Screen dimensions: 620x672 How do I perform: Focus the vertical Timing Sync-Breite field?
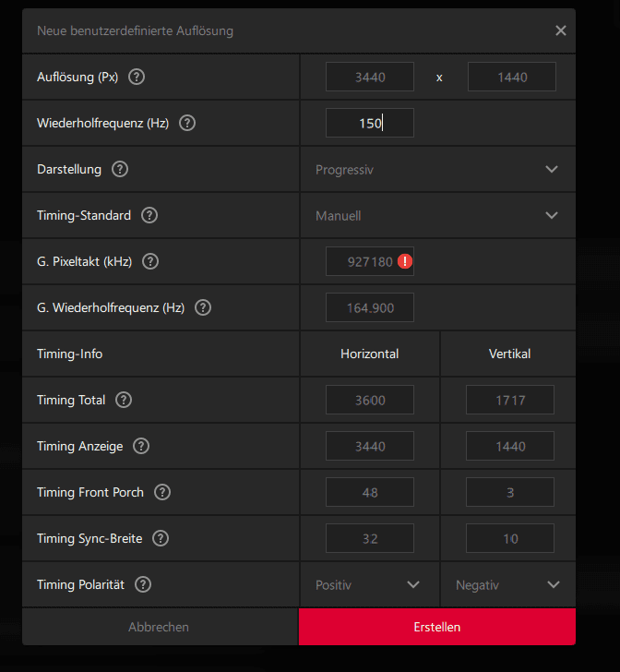coord(510,538)
